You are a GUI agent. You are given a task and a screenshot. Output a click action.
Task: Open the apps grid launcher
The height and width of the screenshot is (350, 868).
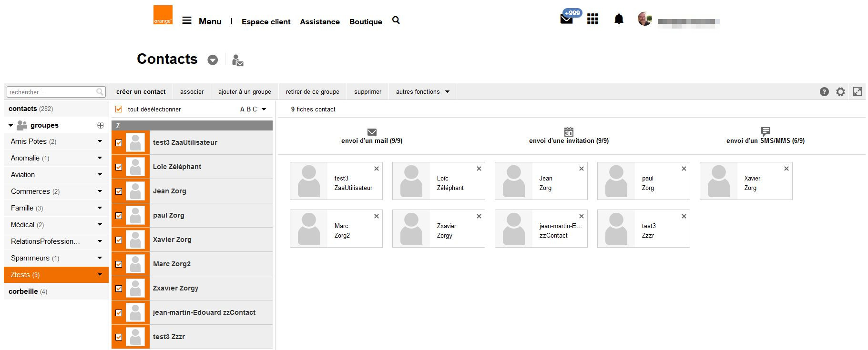[592, 19]
